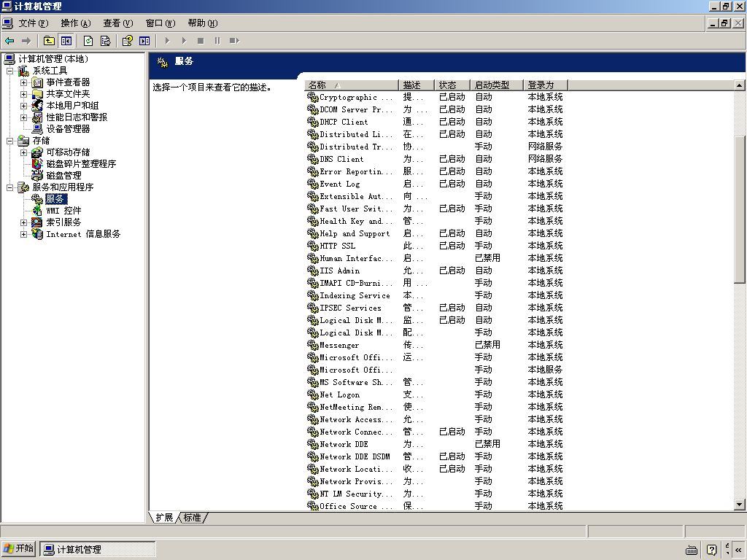747x560 pixels.
Task: Select the Indexing Service row
Action: (436, 295)
